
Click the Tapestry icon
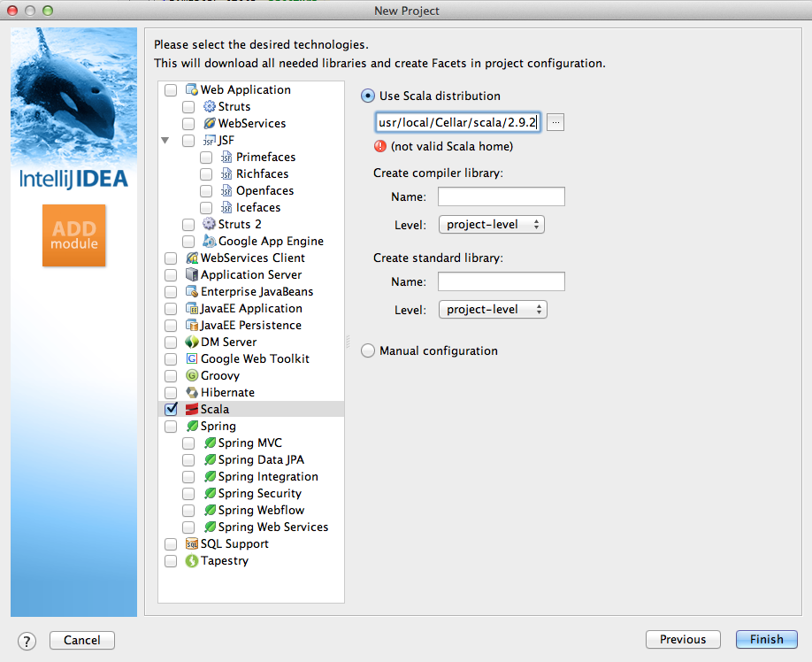point(192,560)
